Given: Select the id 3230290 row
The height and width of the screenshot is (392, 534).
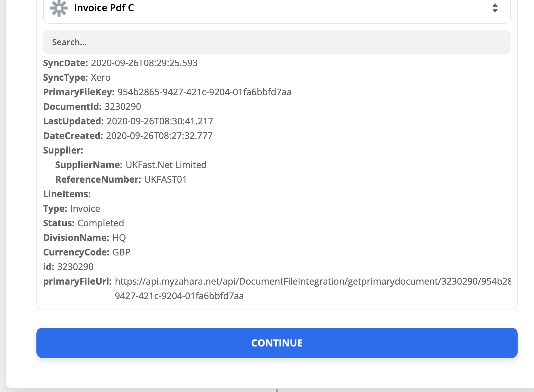Looking at the screenshot, I should point(68,267).
